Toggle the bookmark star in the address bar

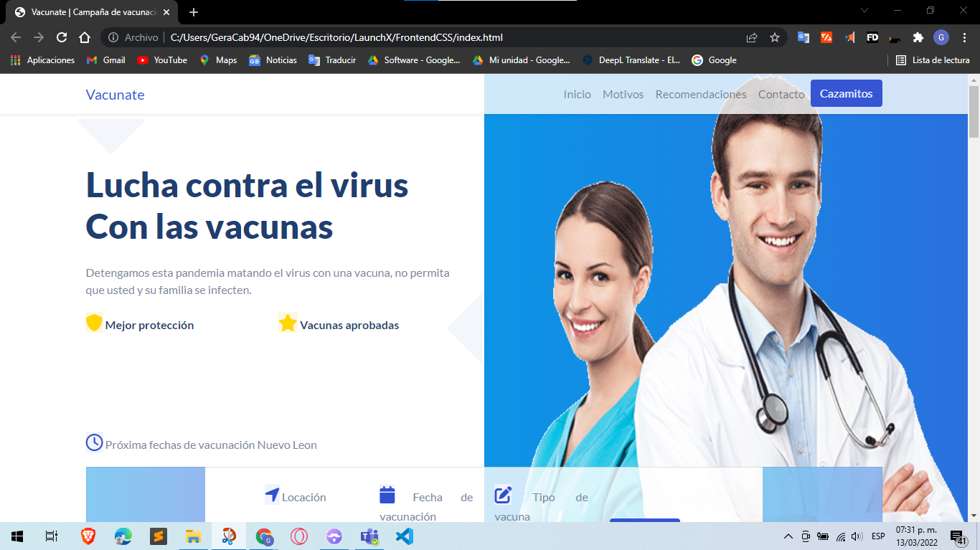click(775, 37)
